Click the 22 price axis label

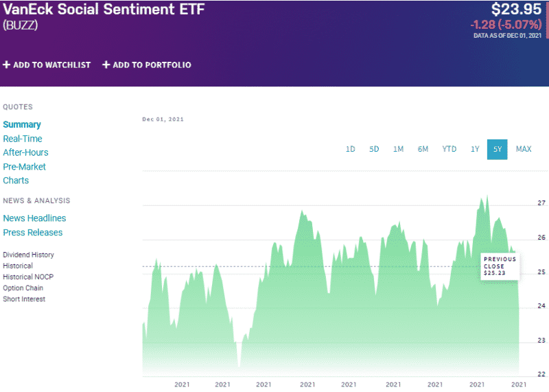tap(541, 373)
